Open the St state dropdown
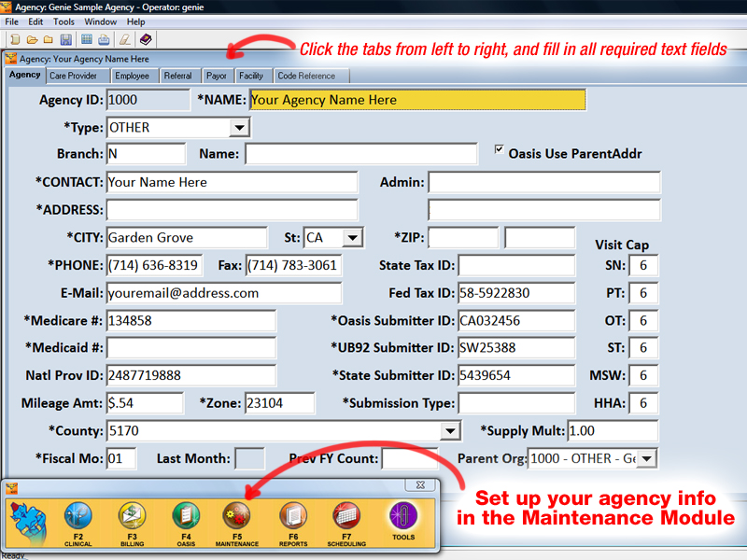This screenshot has width=747, height=560. pos(353,238)
